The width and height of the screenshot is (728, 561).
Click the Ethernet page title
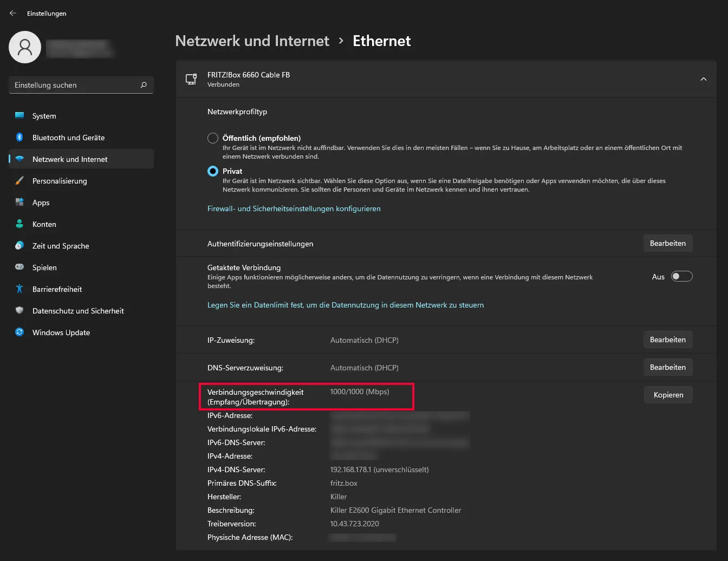[x=382, y=41]
